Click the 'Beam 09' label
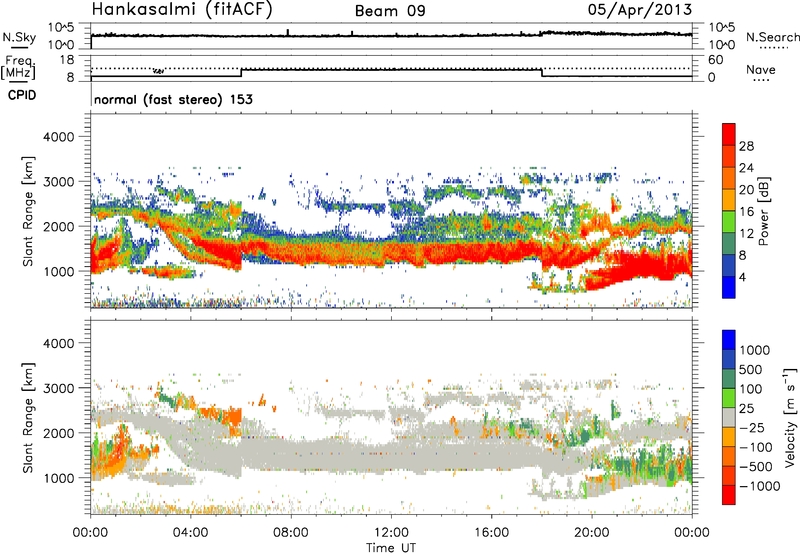 point(390,11)
